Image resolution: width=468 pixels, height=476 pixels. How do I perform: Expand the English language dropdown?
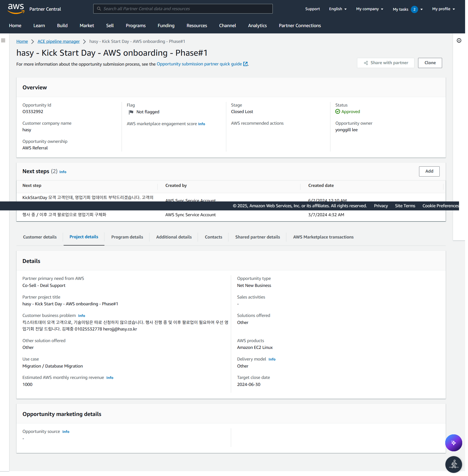tap(338, 9)
